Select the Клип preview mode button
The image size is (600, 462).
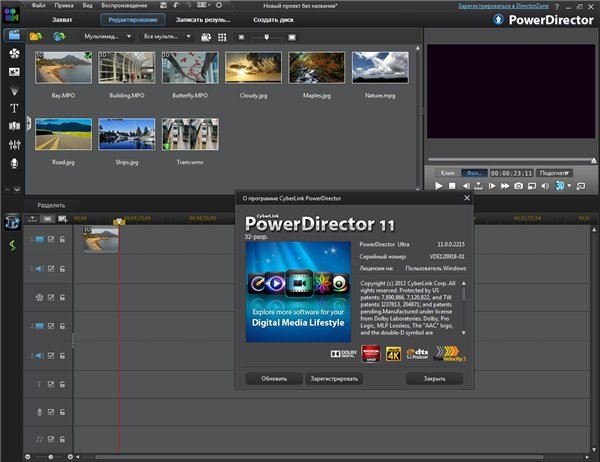click(447, 173)
